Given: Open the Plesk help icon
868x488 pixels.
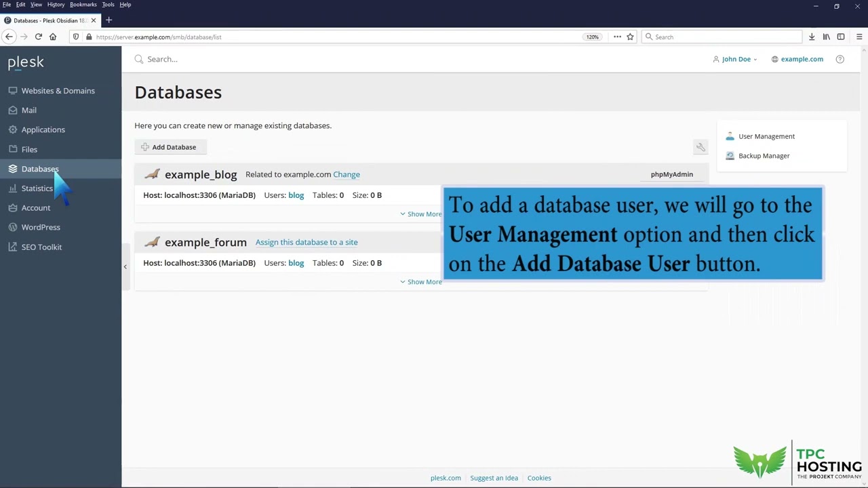Looking at the screenshot, I should tap(840, 59).
